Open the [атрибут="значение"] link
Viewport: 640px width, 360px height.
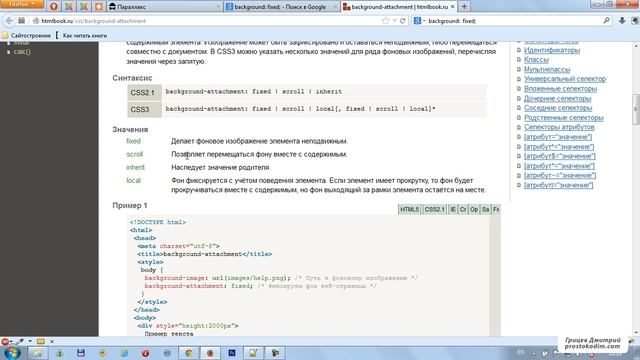pyautogui.click(x=558, y=137)
